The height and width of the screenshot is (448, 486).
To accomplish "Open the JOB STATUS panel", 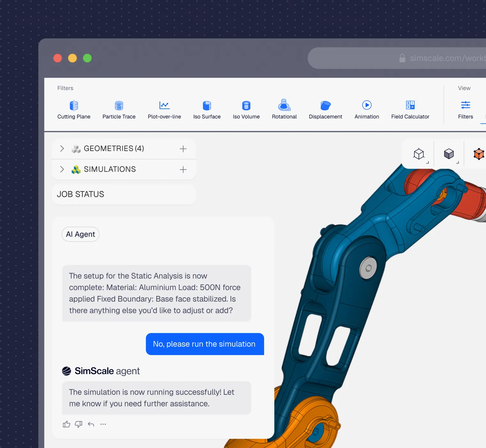I will [x=124, y=194].
